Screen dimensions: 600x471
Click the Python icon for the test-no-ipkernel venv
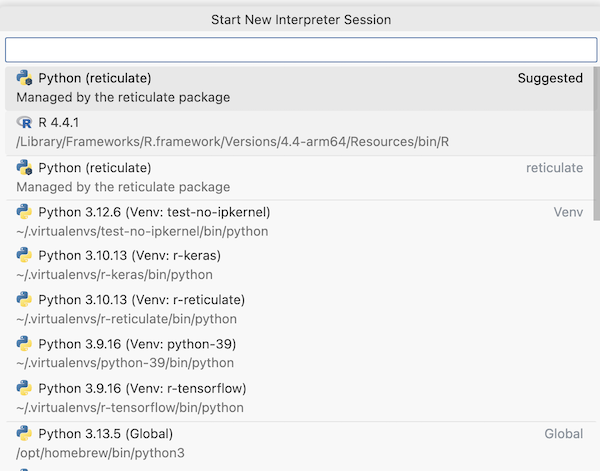point(25,212)
